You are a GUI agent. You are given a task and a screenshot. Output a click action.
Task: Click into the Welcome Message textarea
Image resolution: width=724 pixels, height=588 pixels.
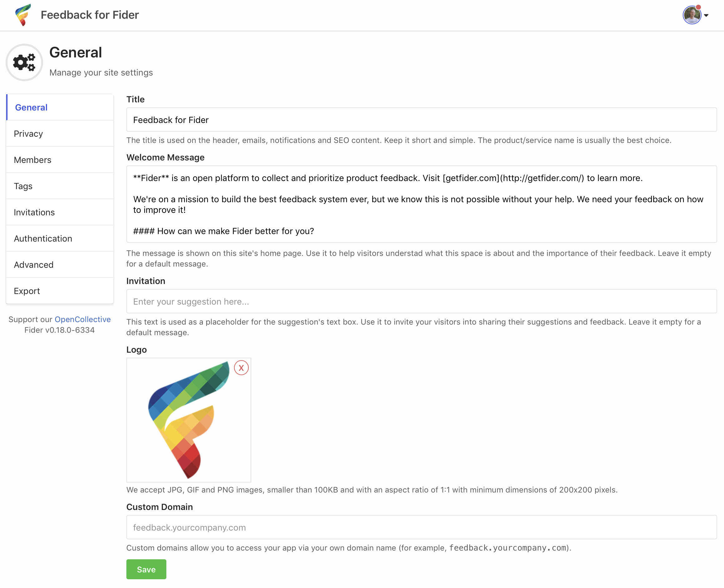[421, 204]
